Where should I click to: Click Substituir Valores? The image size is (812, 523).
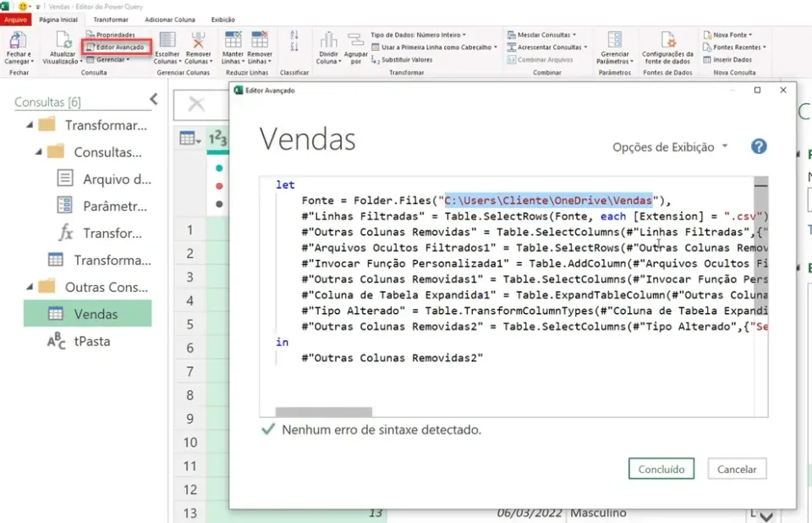(402, 59)
